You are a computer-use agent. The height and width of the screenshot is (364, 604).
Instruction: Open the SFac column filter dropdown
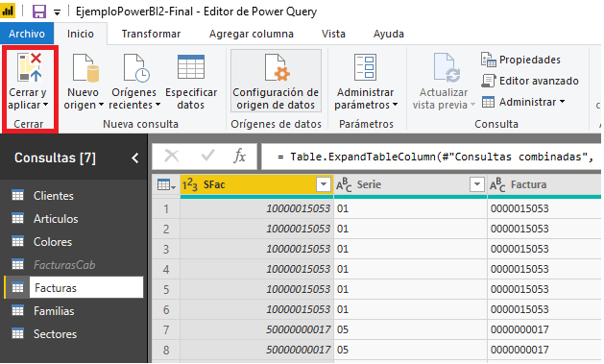(324, 185)
